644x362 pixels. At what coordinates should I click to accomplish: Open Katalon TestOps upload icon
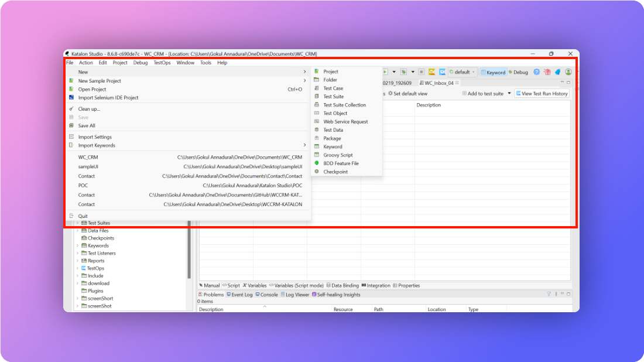click(x=443, y=71)
